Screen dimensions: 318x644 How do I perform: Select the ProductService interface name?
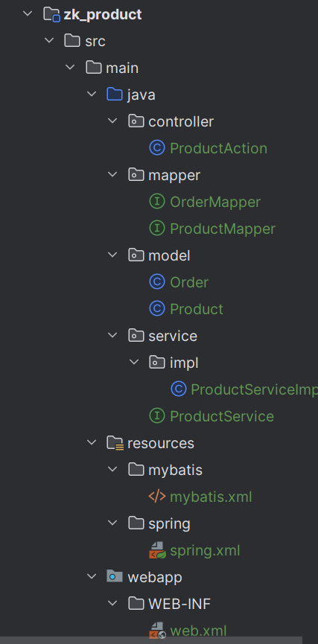(x=222, y=416)
